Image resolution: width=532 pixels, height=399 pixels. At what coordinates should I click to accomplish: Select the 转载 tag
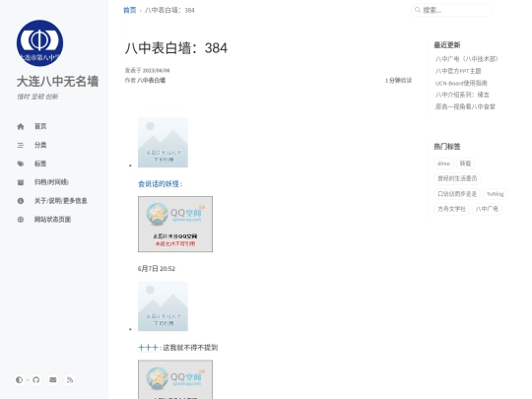pos(465,164)
